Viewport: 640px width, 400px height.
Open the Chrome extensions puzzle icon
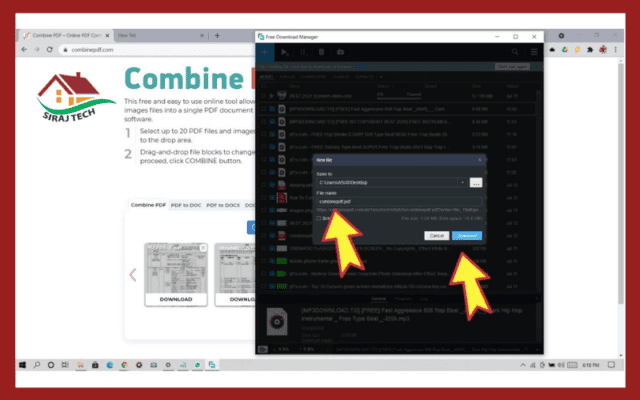point(590,49)
